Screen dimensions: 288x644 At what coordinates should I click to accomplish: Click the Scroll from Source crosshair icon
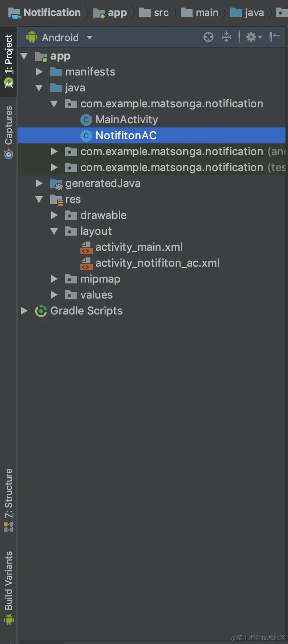pos(208,37)
